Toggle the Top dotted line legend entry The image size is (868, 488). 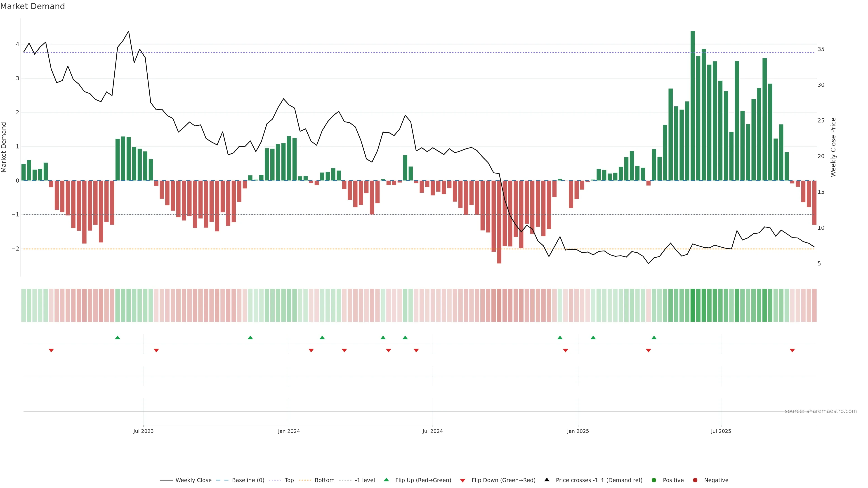click(x=289, y=480)
